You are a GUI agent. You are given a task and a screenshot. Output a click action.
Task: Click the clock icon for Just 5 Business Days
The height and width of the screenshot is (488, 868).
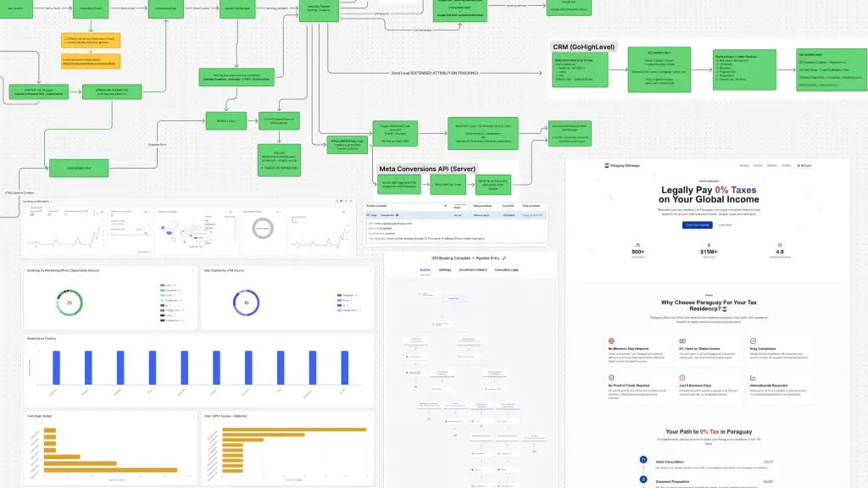pos(682,378)
